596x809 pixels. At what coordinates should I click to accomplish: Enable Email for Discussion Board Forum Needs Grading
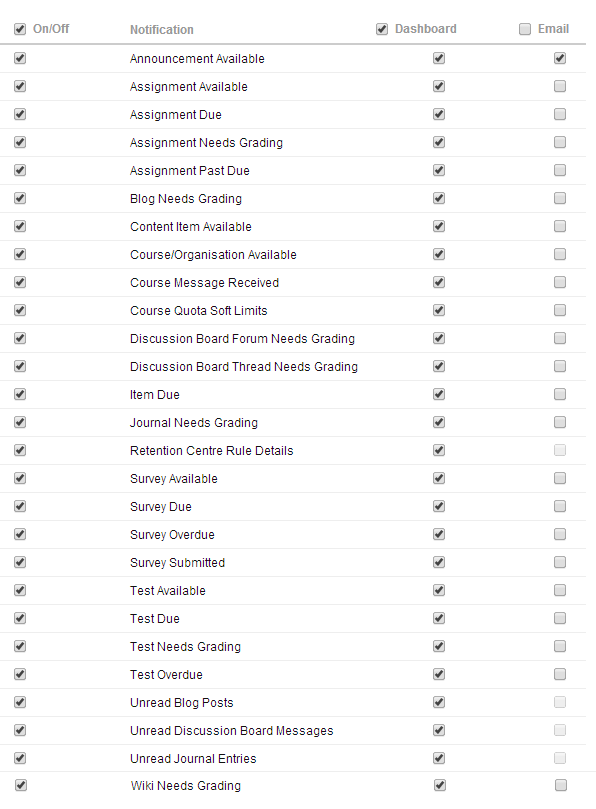click(559, 338)
